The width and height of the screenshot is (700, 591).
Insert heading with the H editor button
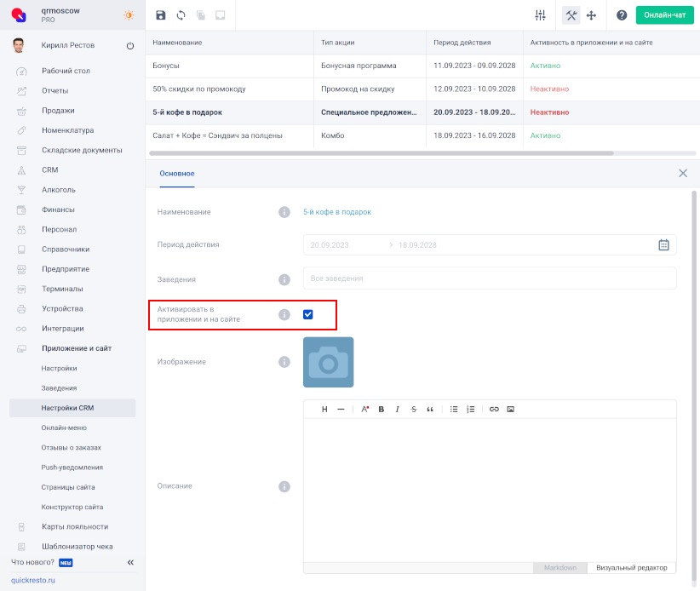pyautogui.click(x=324, y=409)
